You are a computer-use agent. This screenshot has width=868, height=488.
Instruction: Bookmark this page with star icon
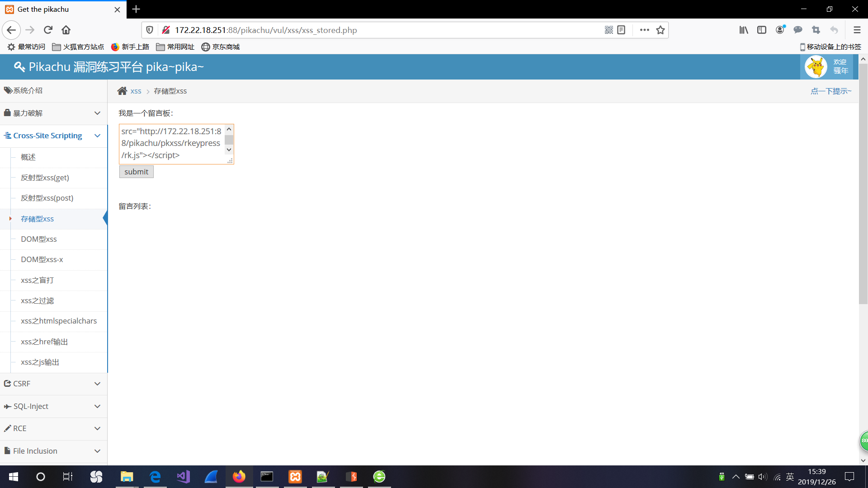point(660,30)
